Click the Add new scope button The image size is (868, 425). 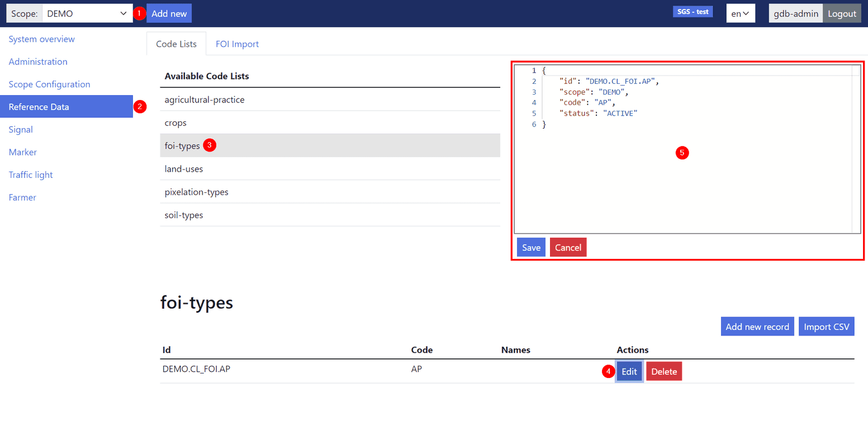169,13
